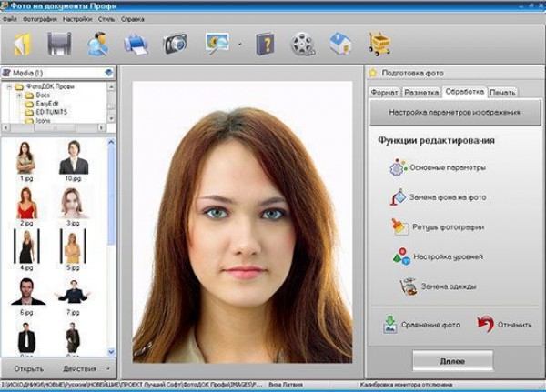Click the thumbnail list vertical scrollbar
Screen dimensions: 546x392
coord(112,246)
